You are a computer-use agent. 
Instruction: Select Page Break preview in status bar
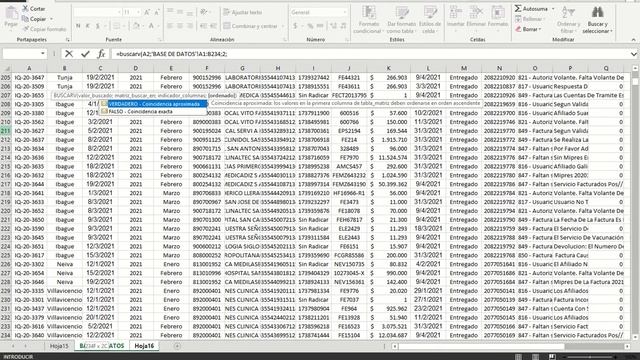point(552,357)
